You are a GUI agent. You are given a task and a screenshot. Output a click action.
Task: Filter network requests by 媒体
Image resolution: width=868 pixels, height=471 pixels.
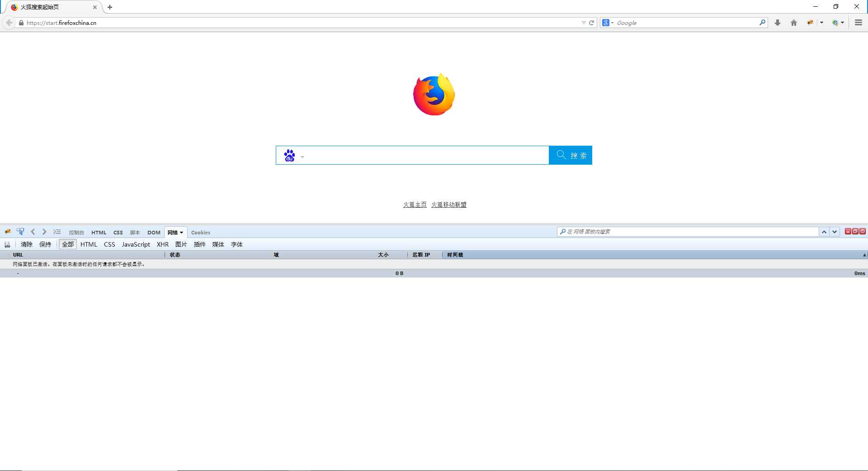(218, 244)
